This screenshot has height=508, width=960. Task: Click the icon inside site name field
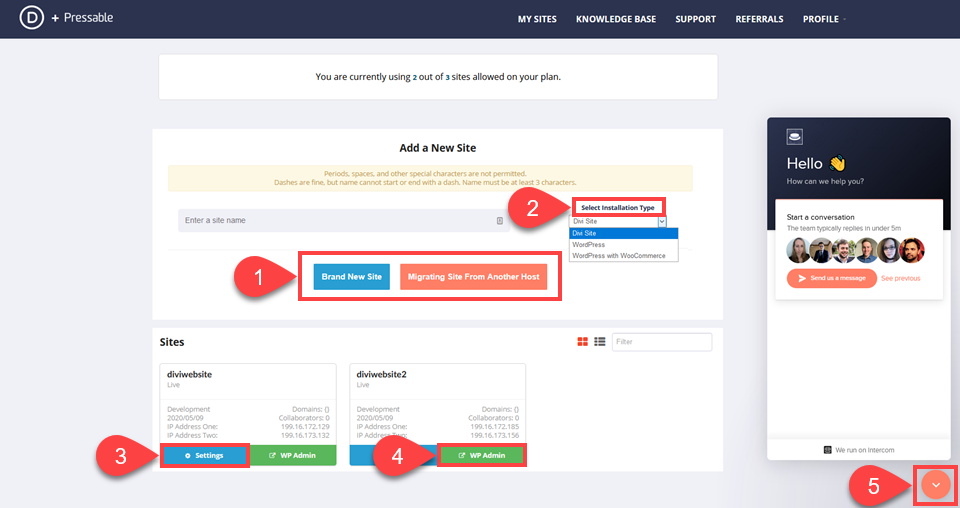pos(500,220)
